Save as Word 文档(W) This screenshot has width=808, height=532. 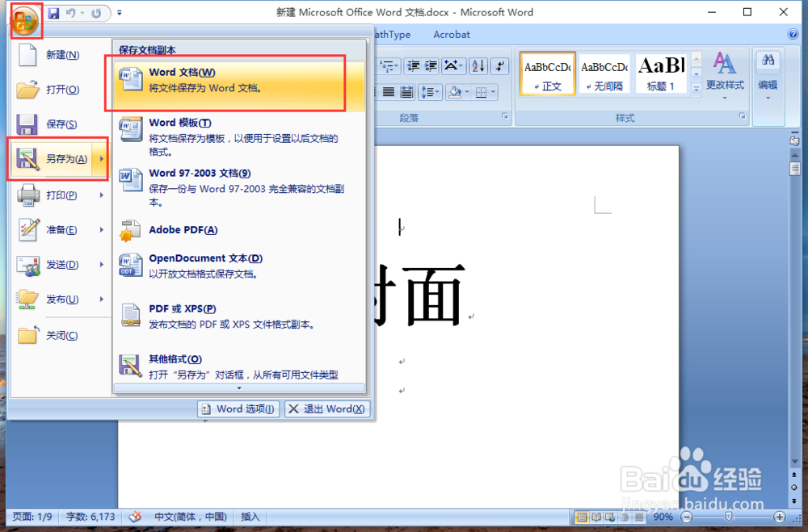coord(239,85)
